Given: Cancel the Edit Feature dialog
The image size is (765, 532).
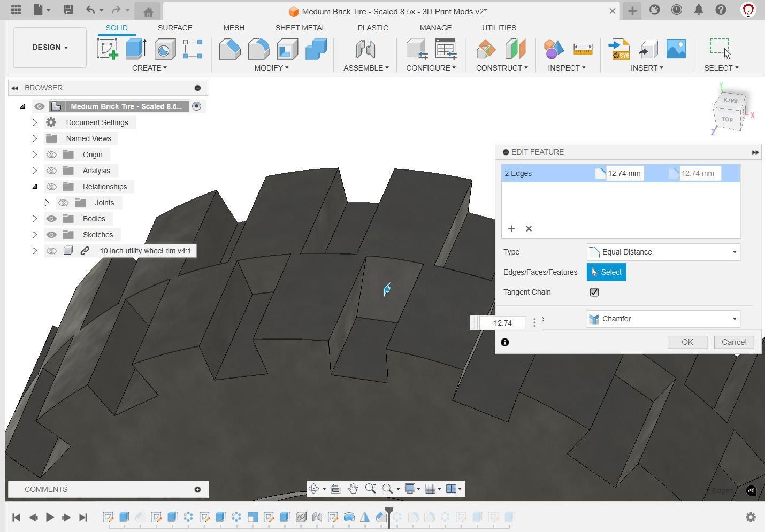Looking at the screenshot, I should 734,342.
